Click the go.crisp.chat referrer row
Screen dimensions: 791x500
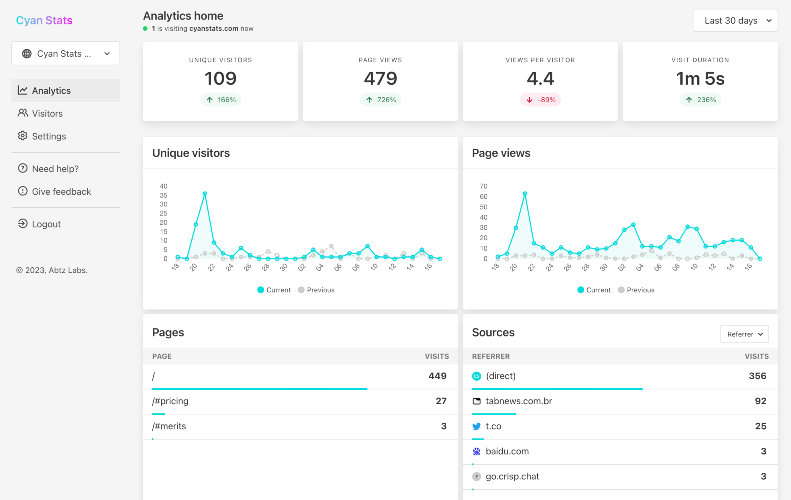620,477
